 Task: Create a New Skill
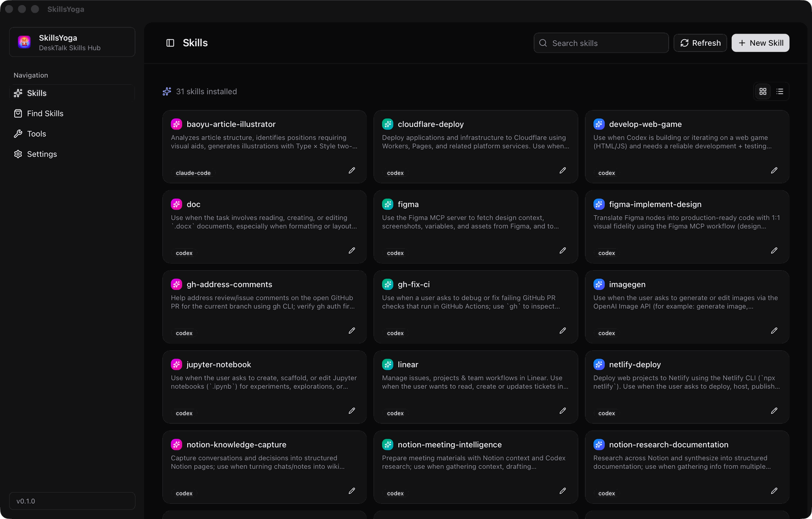(x=760, y=43)
